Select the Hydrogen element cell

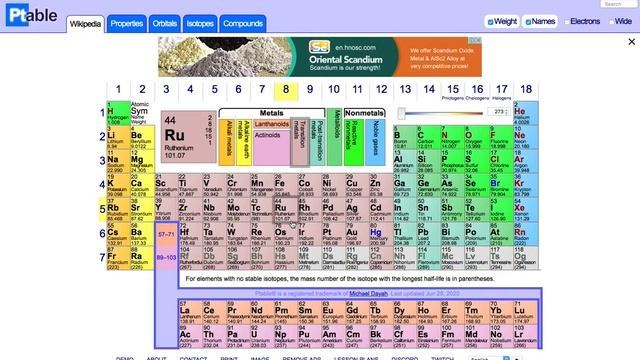click(119, 113)
